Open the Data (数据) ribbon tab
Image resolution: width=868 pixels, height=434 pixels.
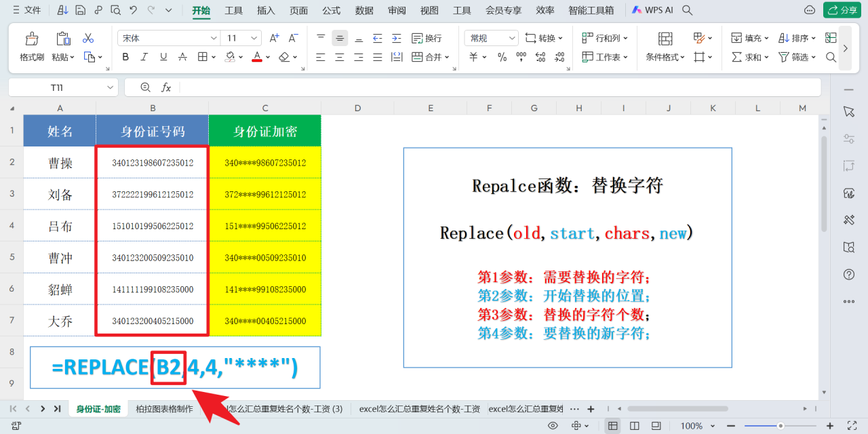(x=364, y=10)
